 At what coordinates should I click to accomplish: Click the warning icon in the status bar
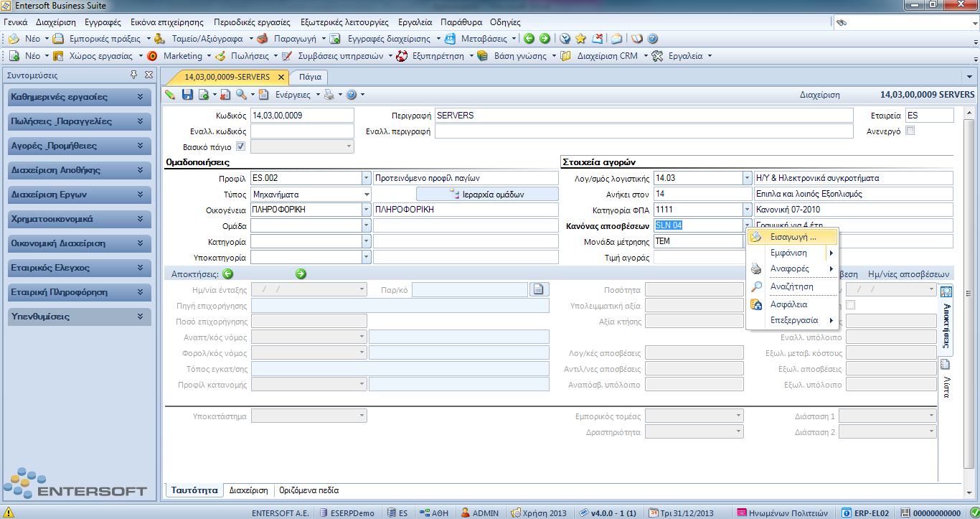click(x=9, y=513)
